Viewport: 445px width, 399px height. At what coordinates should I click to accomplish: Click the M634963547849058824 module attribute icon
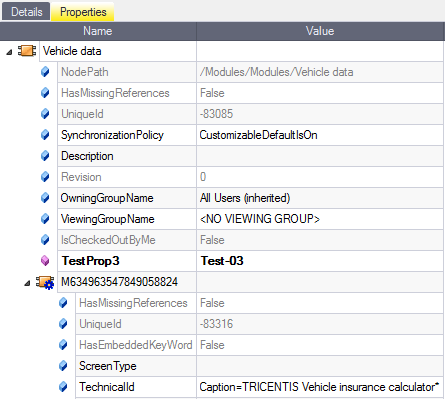(45, 282)
